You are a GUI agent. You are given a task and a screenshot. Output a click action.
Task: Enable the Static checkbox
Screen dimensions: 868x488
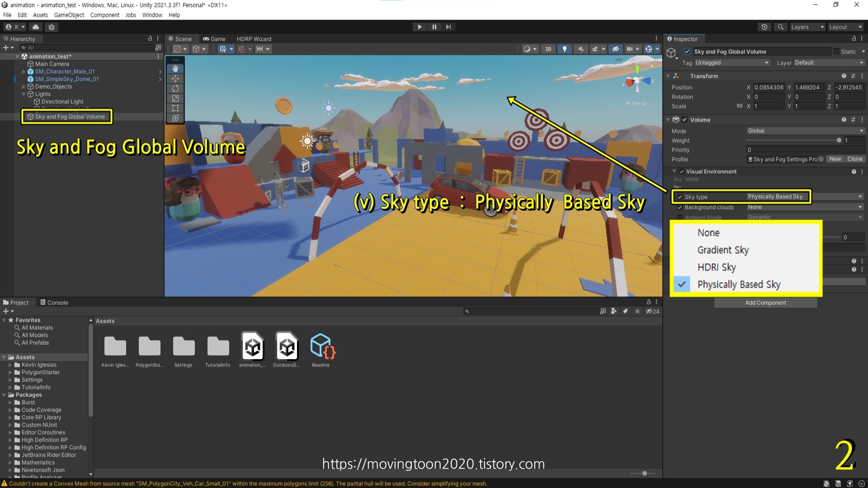point(836,52)
